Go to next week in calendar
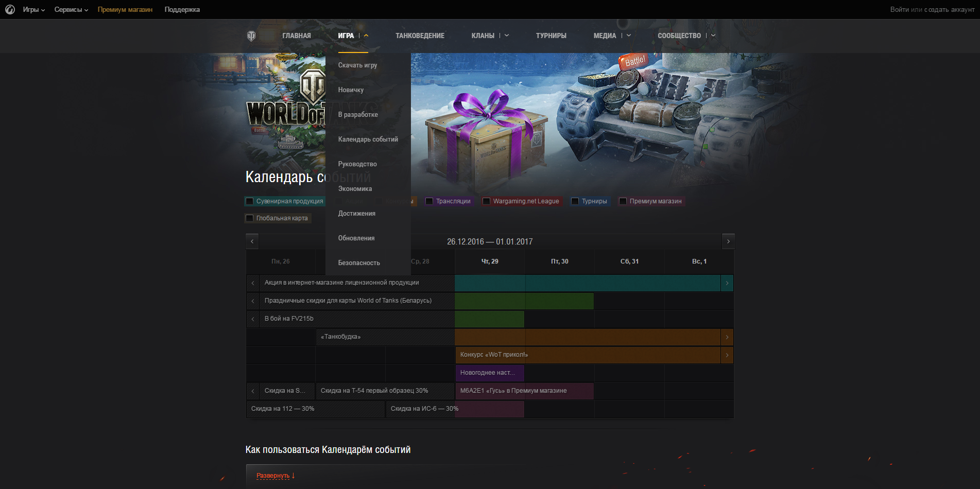The width and height of the screenshot is (980, 489). coord(728,241)
